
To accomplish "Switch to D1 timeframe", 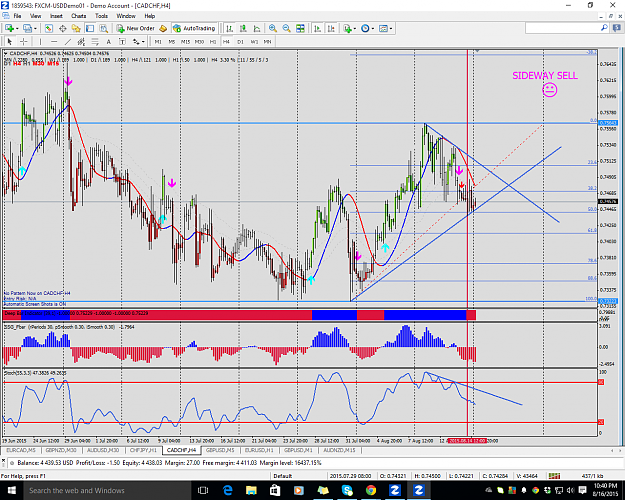I will tap(240, 41).
